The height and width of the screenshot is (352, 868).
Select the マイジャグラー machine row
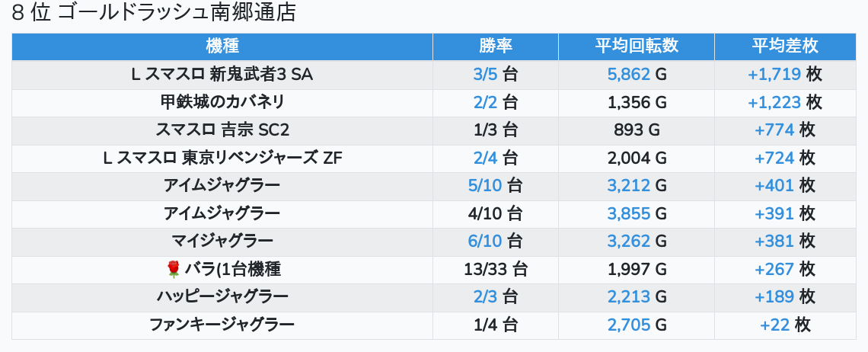[222, 242]
